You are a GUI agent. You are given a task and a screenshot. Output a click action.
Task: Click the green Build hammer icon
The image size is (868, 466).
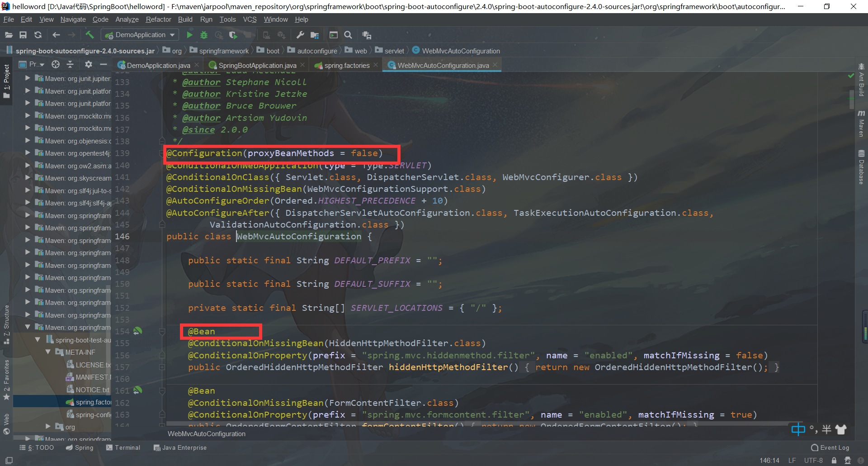coord(90,35)
